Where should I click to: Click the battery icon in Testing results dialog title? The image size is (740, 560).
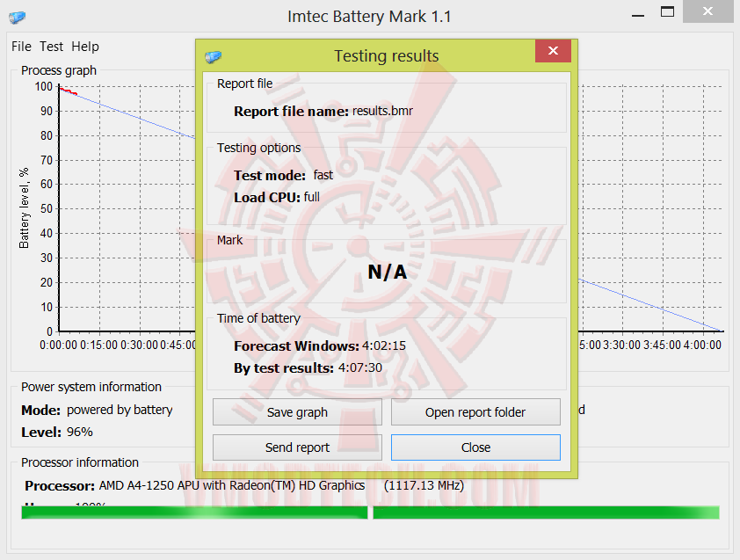(214, 57)
